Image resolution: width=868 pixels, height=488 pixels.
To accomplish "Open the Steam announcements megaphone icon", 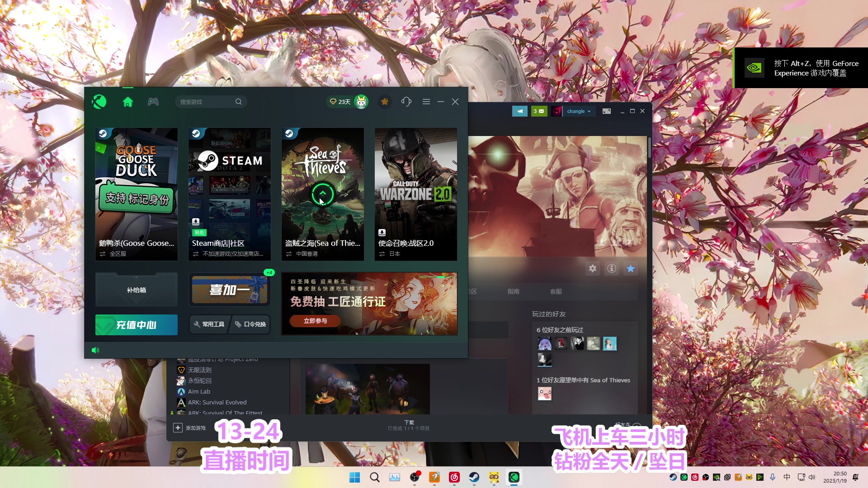I will pyautogui.click(x=520, y=111).
